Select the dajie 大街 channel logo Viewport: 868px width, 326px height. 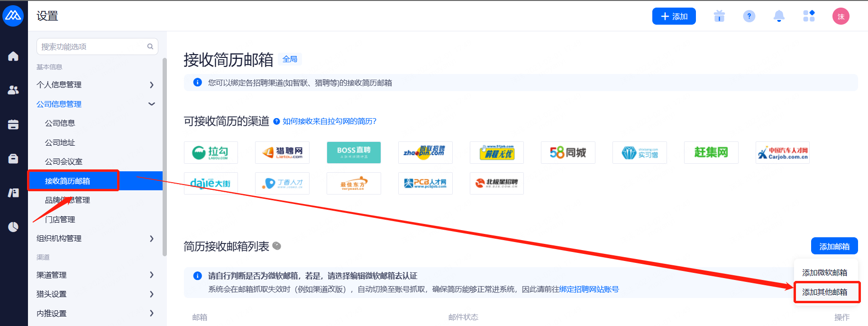coord(211,183)
